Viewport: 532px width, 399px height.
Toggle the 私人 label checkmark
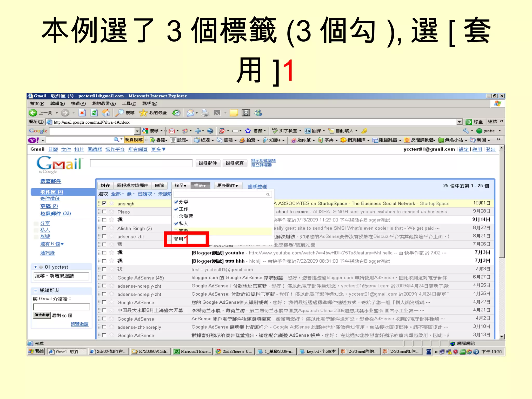[x=176, y=223]
